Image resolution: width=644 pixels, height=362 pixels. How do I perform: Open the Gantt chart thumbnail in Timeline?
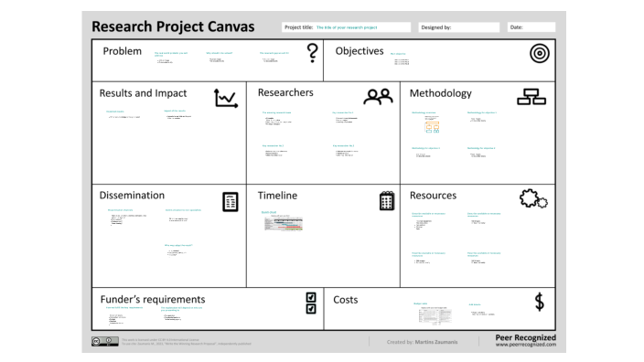click(284, 224)
